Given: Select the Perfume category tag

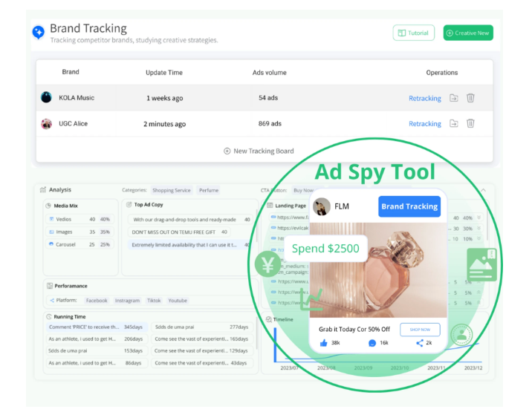Looking at the screenshot, I should (x=209, y=190).
